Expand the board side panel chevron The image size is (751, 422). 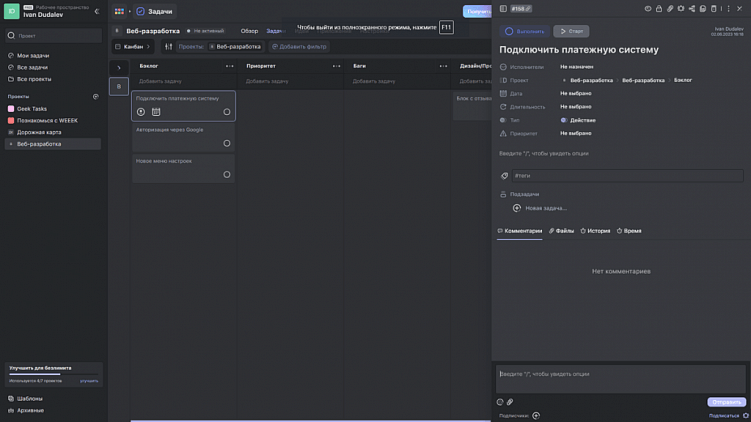[119, 68]
